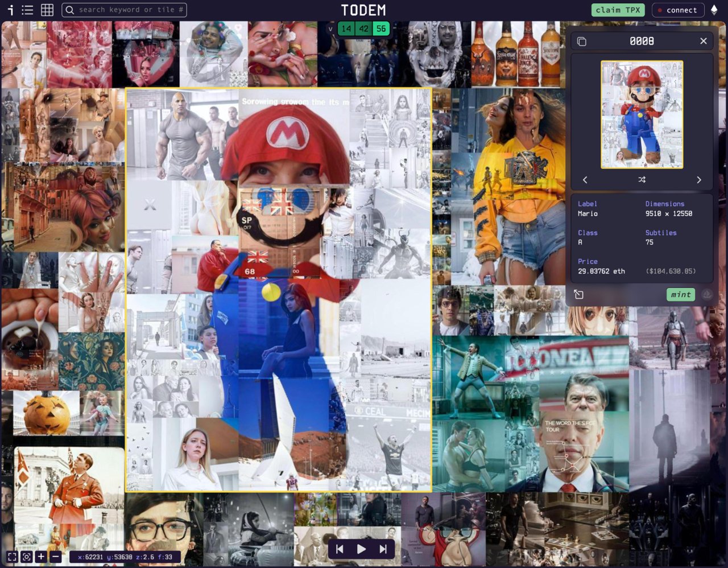Click the tile number 0008 heading
The height and width of the screenshot is (568, 728).
tap(642, 41)
